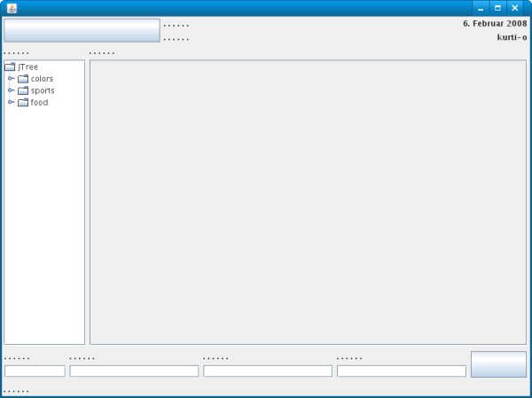This screenshot has height=398, width=532.
Task: Click the Java coffee cup title bar icon
Action: [x=11, y=8]
